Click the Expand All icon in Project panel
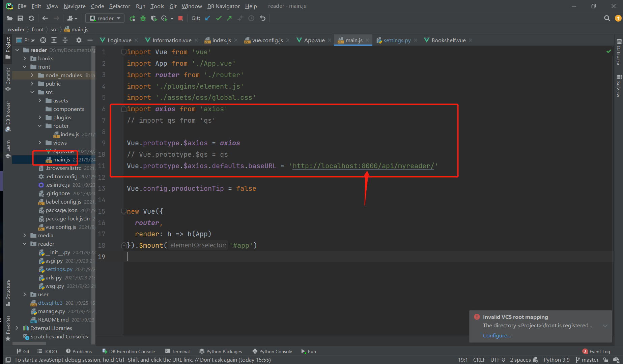The height and width of the screenshot is (364, 623). point(54,40)
